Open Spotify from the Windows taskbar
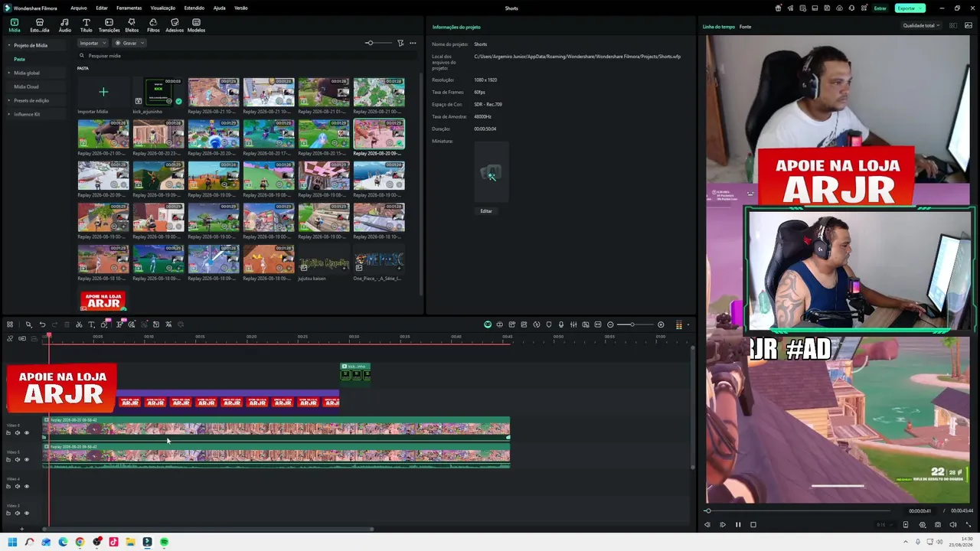 164,542
